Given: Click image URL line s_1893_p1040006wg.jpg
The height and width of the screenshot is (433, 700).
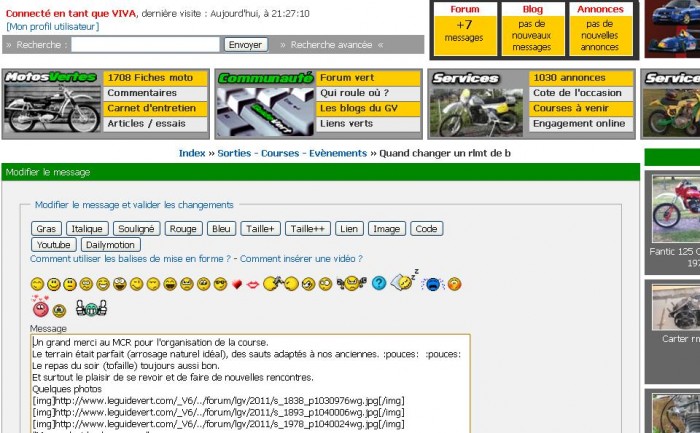Looking at the screenshot, I should [x=218, y=412].
